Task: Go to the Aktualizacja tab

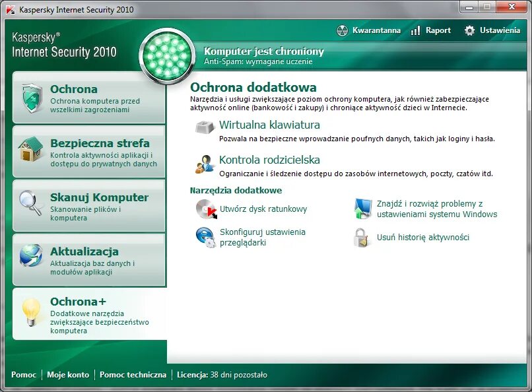Action: pyautogui.click(x=89, y=260)
